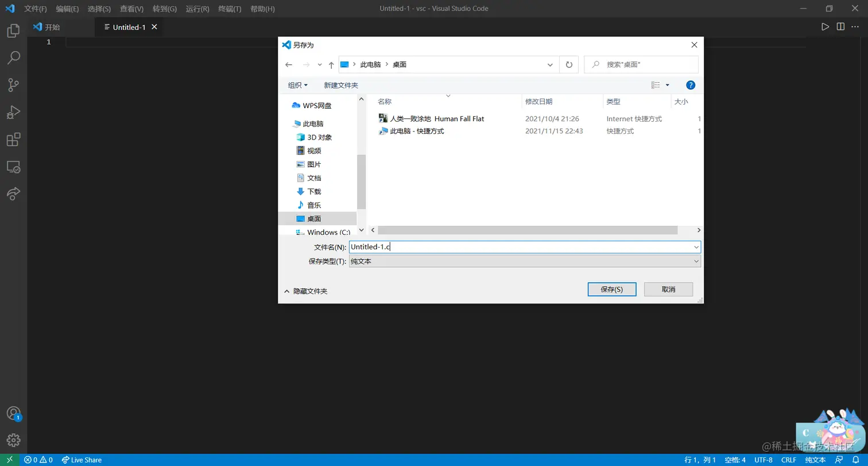Open the 组织 dropdown menu

coord(297,85)
